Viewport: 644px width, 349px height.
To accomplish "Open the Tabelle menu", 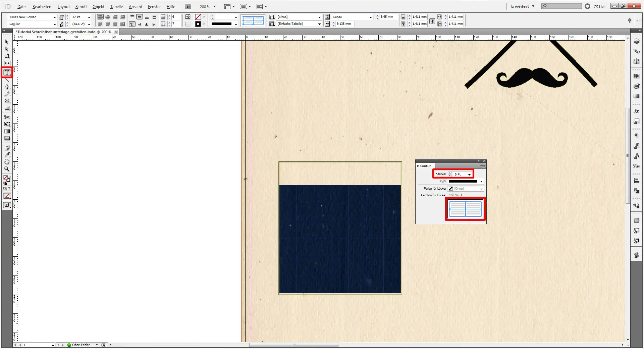I will [x=116, y=6].
